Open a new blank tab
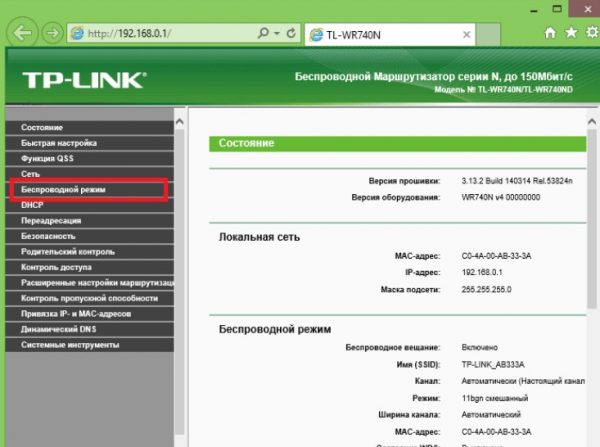This screenshot has width=600, height=447. tap(488, 35)
